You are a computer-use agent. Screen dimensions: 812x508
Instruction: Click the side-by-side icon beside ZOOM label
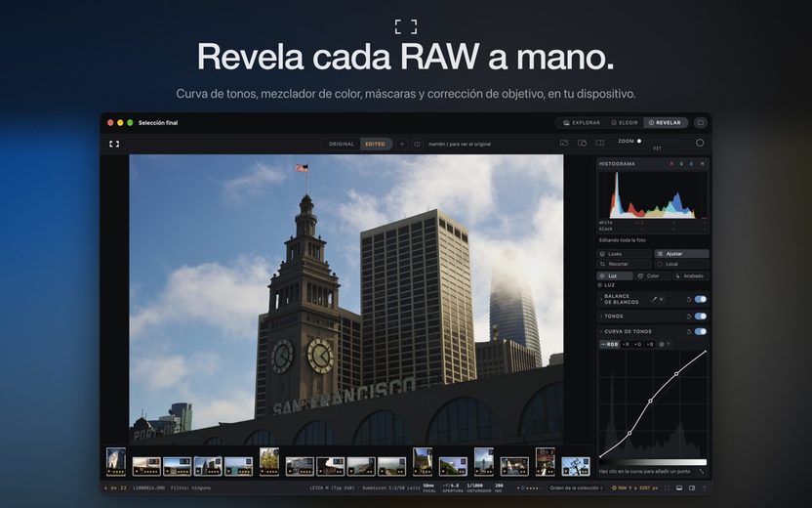click(599, 143)
